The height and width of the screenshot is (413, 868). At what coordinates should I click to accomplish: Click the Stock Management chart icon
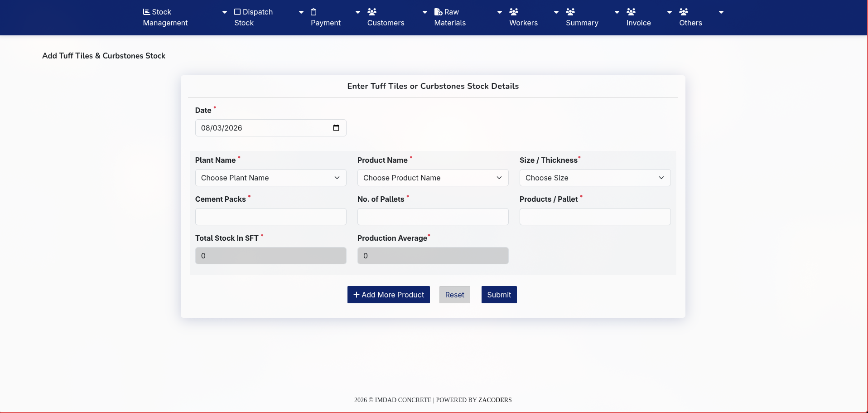click(x=146, y=12)
